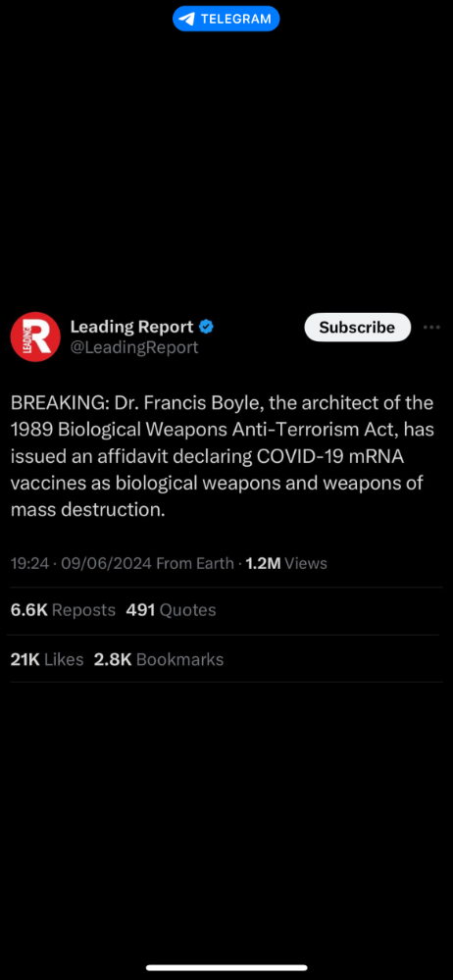Image resolution: width=453 pixels, height=980 pixels.
Task: Show the 6.6K Reposts list
Action: 63,610
